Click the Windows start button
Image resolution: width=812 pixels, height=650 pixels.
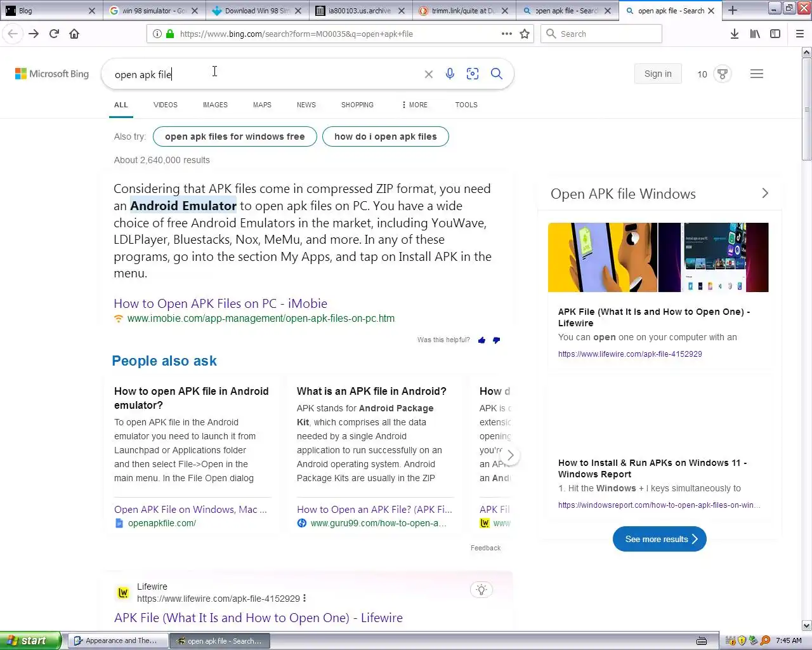pyautogui.click(x=30, y=640)
